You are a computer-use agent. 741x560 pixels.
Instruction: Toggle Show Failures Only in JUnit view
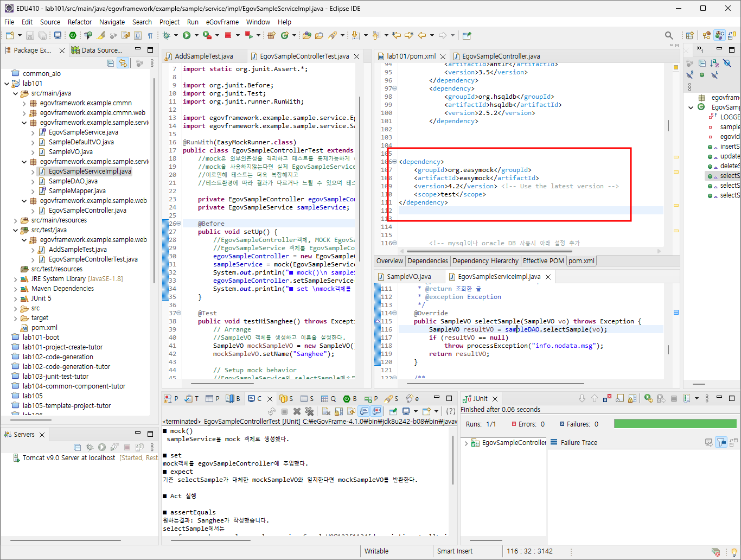[x=607, y=398]
